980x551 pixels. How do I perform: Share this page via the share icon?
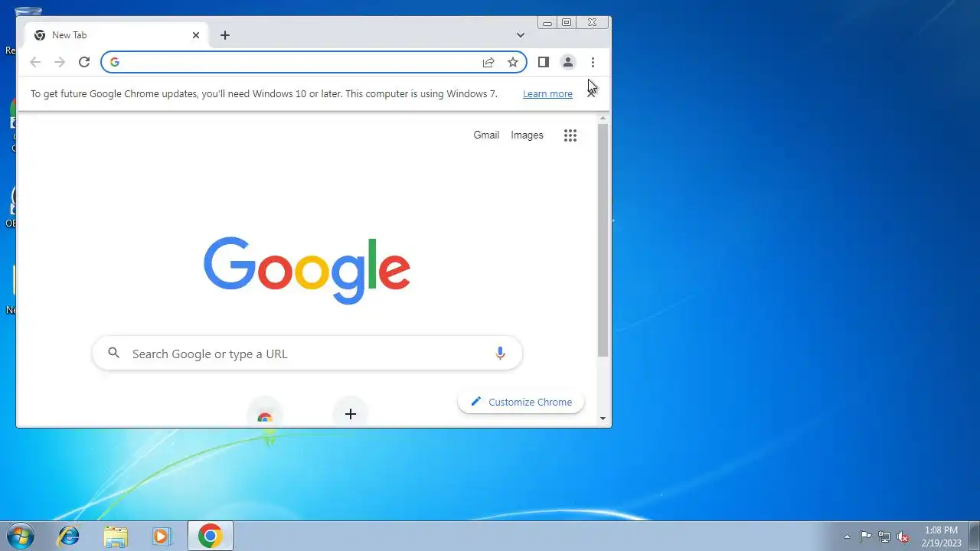(x=488, y=62)
